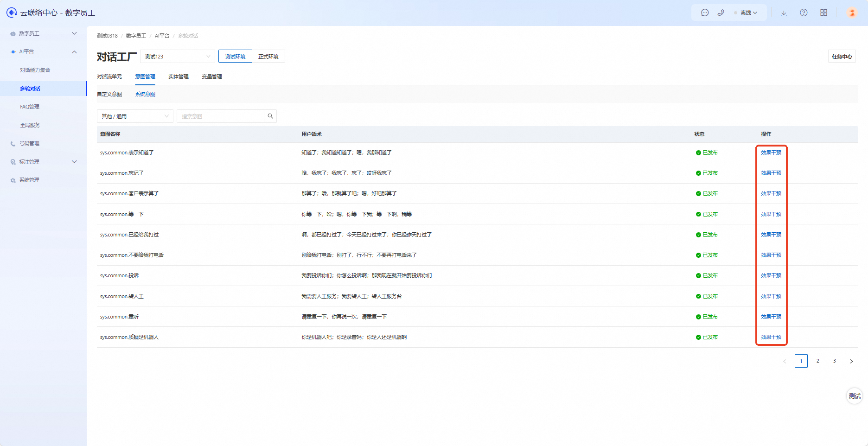This screenshot has height=446, width=868.
Task: Click the user avatar icon
Action: (x=852, y=13)
